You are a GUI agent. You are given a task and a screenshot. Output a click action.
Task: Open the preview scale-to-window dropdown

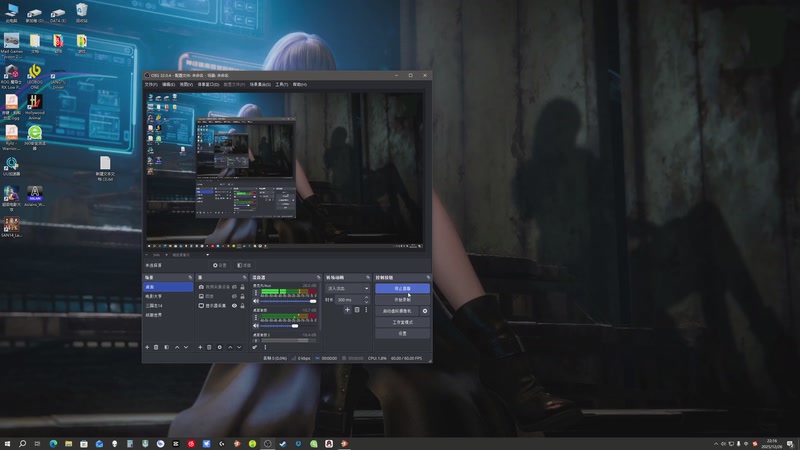190,255
